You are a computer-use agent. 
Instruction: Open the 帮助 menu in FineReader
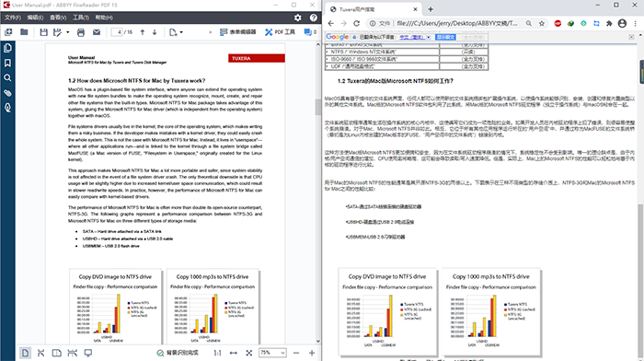pos(104,17)
